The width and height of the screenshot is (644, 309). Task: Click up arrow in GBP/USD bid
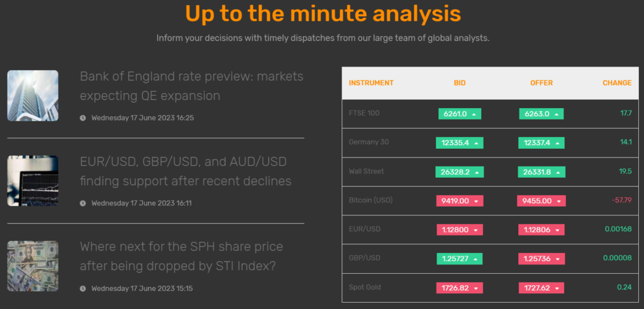pos(475,259)
